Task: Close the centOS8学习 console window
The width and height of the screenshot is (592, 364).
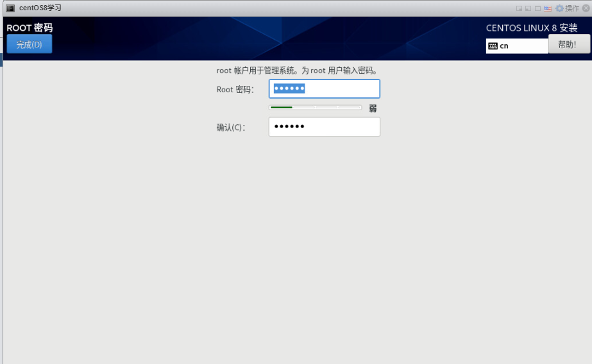Action: point(586,8)
